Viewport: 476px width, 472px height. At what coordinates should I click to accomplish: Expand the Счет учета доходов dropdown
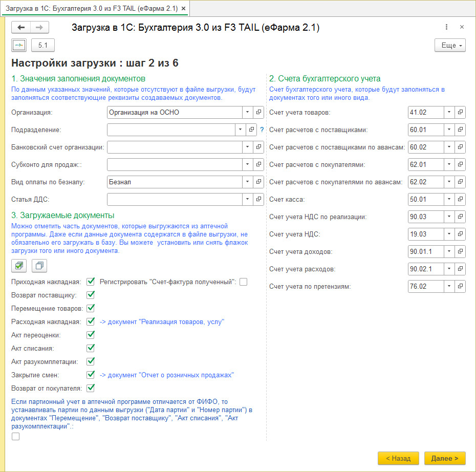tap(449, 251)
